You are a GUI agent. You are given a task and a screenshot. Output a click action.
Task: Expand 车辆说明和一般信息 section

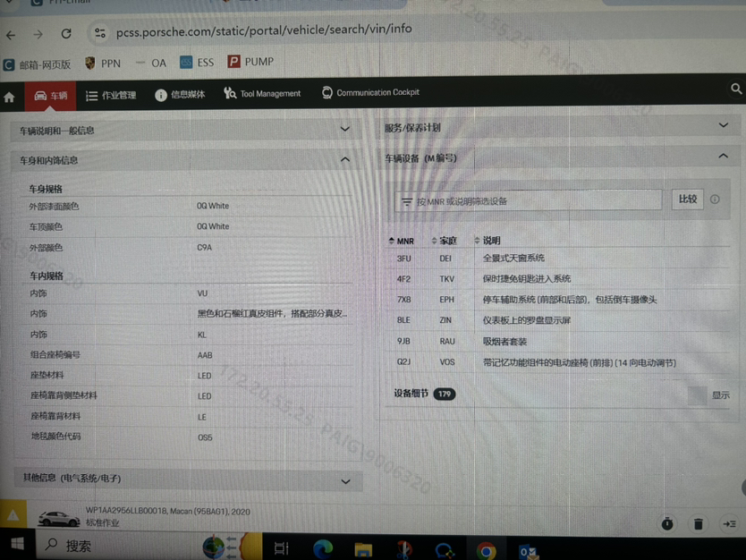point(185,130)
